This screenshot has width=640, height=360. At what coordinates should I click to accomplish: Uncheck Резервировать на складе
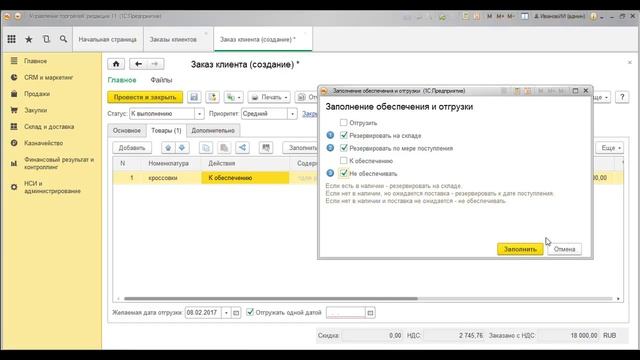(x=344, y=135)
